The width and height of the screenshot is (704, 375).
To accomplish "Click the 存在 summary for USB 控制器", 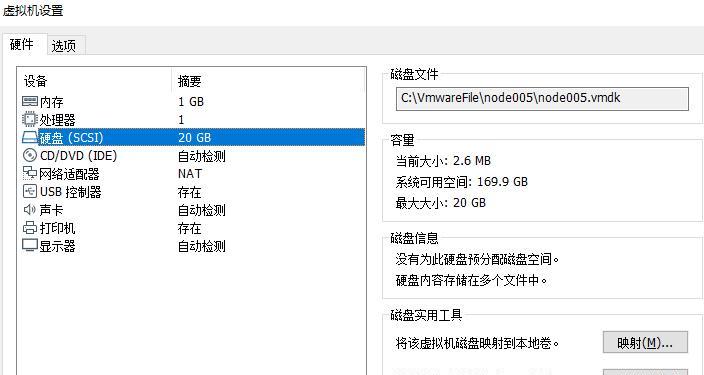I will coord(189,193).
